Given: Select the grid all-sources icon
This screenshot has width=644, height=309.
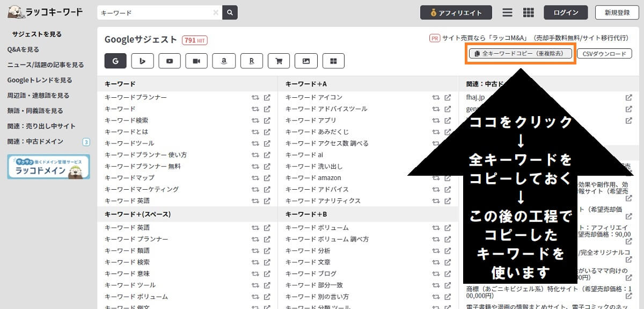Looking at the screenshot, I should pyautogui.click(x=333, y=61).
